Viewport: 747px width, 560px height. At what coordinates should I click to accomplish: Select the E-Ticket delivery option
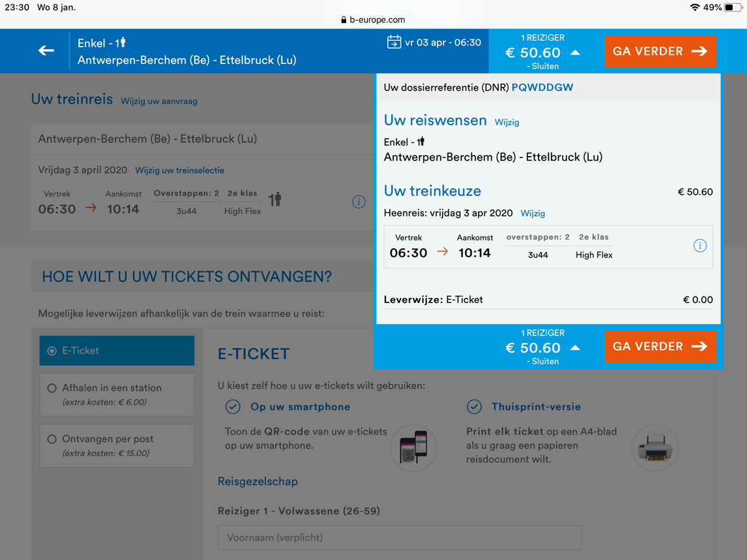click(x=116, y=351)
